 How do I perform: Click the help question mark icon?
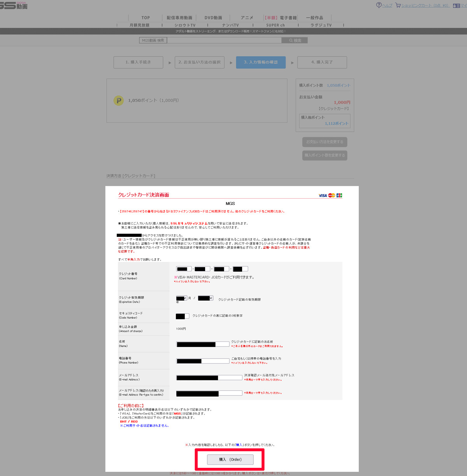click(379, 5)
